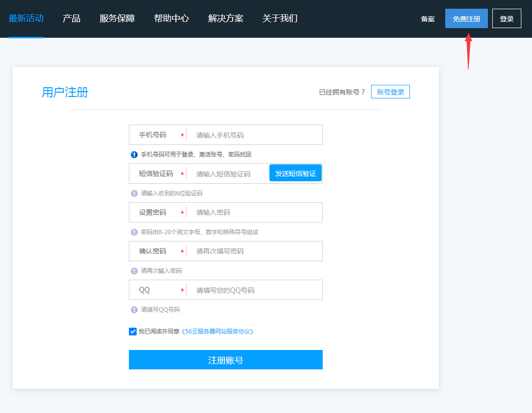This screenshot has height=413, width=532.
Task: Submit form with 注册账号 button
Action: [x=226, y=360]
